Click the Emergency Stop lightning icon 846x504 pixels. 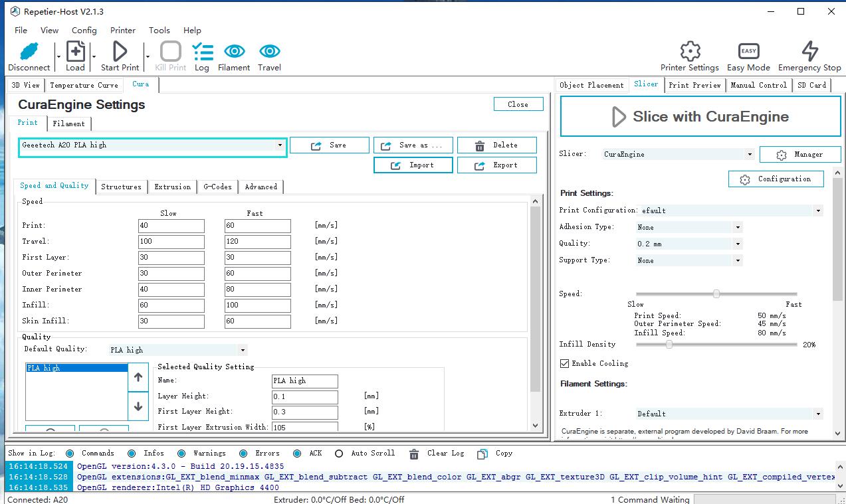click(809, 51)
